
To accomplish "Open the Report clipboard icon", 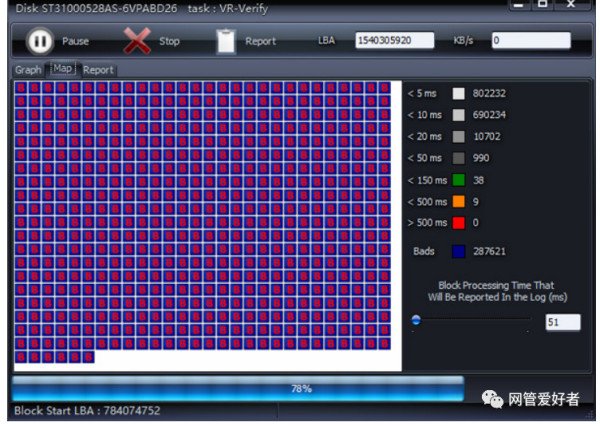I will click(226, 41).
